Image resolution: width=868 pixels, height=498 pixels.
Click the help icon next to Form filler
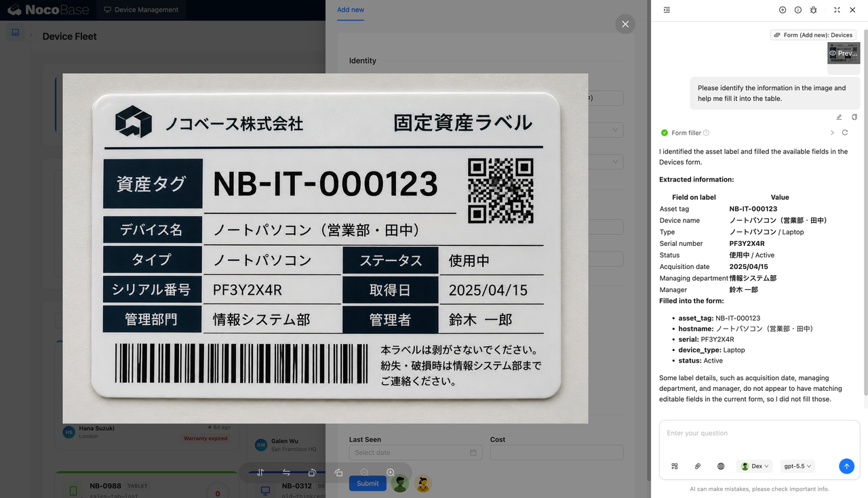[x=707, y=133]
